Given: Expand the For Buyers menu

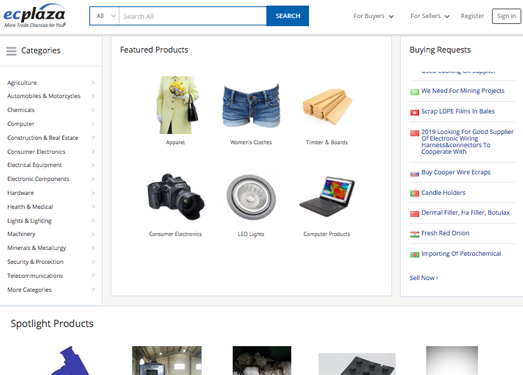Looking at the screenshot, I should pos(374,16).
